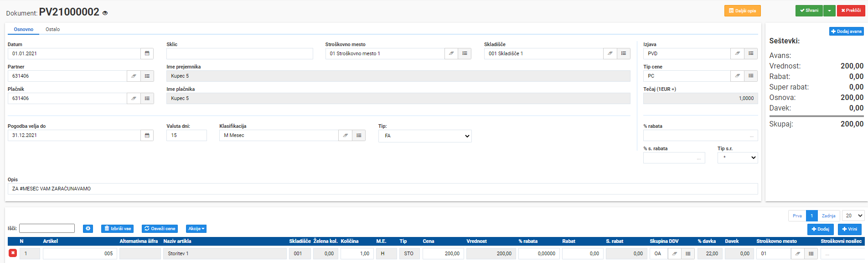Click Dodaj avans button

click(847, 31)
